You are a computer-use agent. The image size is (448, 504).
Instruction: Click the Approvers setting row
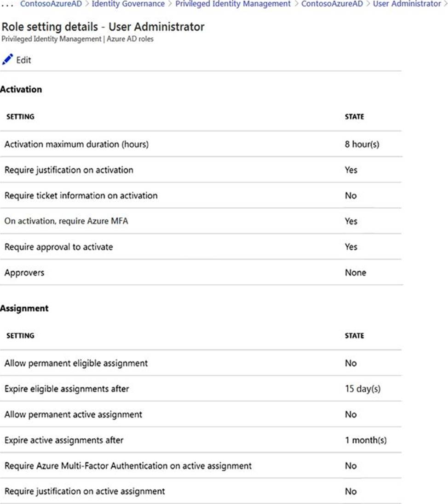(24, 273)
